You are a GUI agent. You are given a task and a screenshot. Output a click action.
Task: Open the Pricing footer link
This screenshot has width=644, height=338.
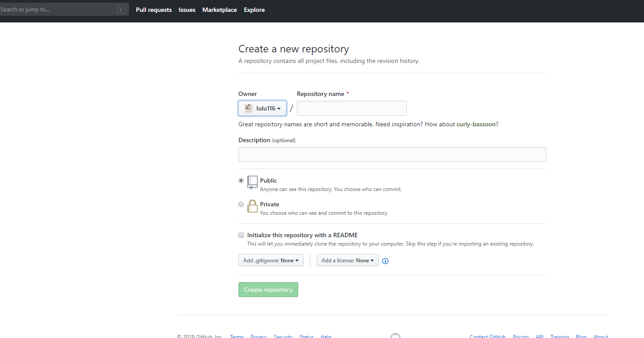pos(521,337)
